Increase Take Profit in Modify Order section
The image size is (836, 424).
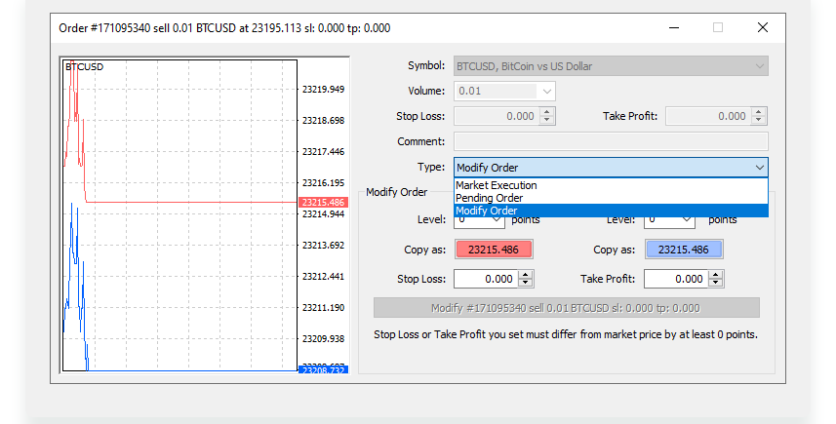[x=715, y=275]
